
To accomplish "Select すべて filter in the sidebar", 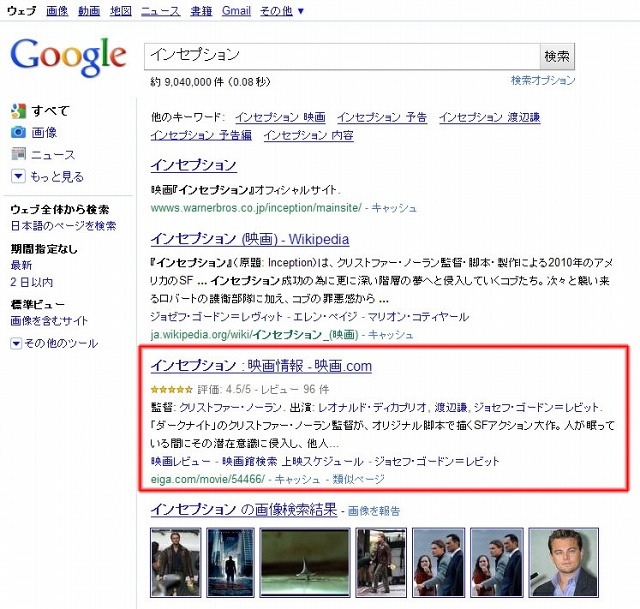I will 51,111.
